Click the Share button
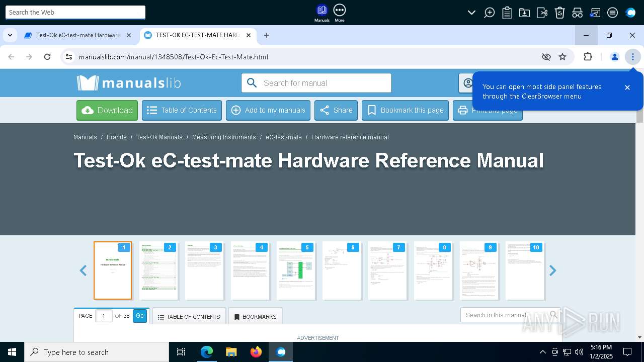 coord(336,110)
